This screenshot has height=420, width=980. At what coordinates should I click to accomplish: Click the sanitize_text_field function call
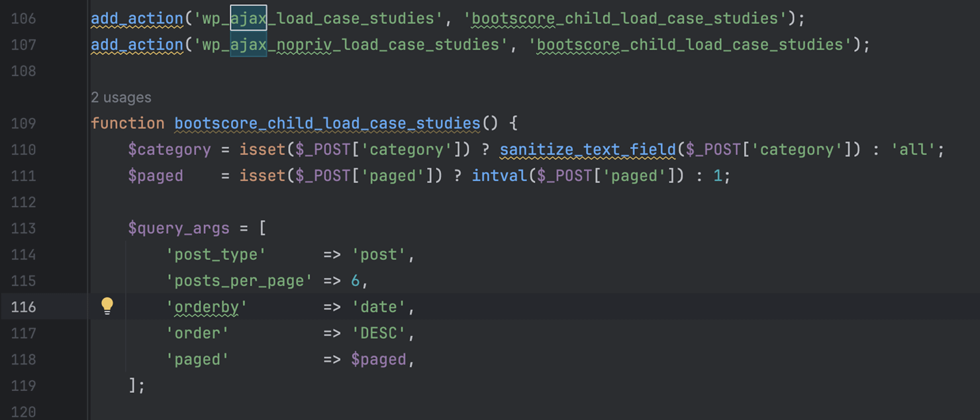pos(587,150)
